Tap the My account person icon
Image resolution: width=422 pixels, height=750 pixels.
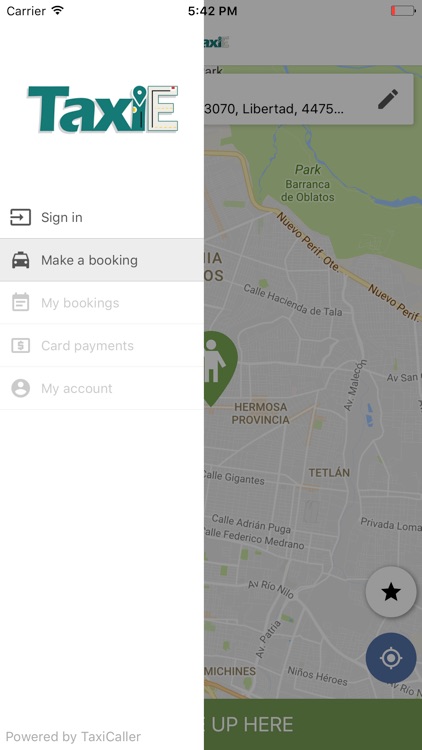coord(21,388)
